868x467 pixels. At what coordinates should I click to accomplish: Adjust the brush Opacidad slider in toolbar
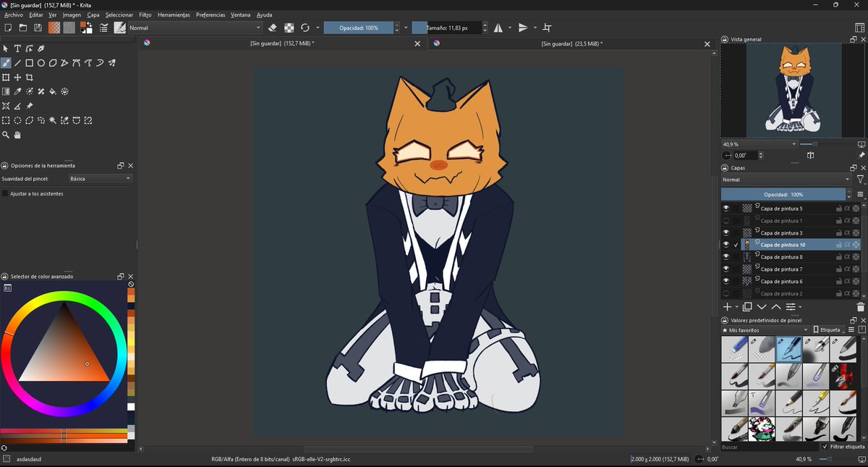[x=359, y=28]
